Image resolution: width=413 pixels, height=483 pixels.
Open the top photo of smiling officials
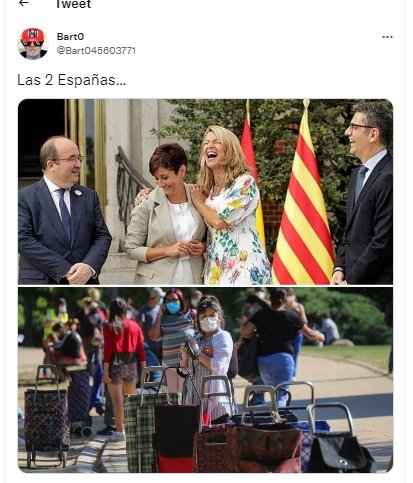pyautogui.click(x=205, y=192)
